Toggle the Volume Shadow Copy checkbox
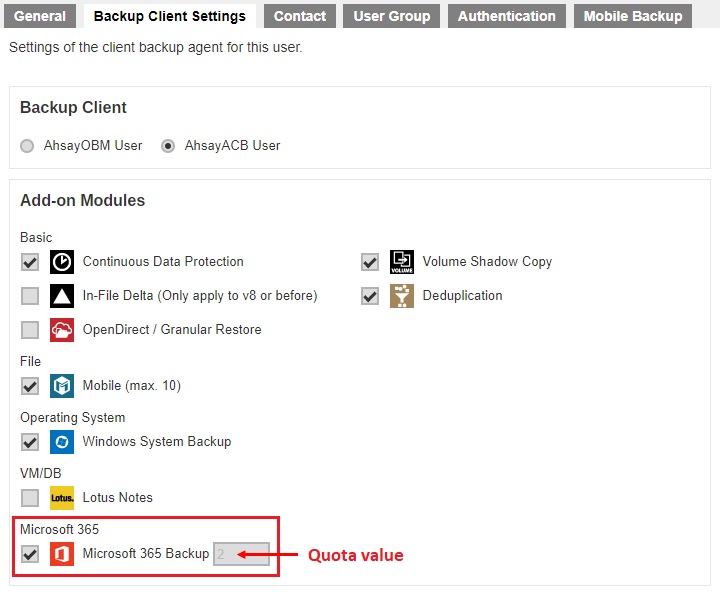Screen dimensions: 720x595 tap(370, 263)
